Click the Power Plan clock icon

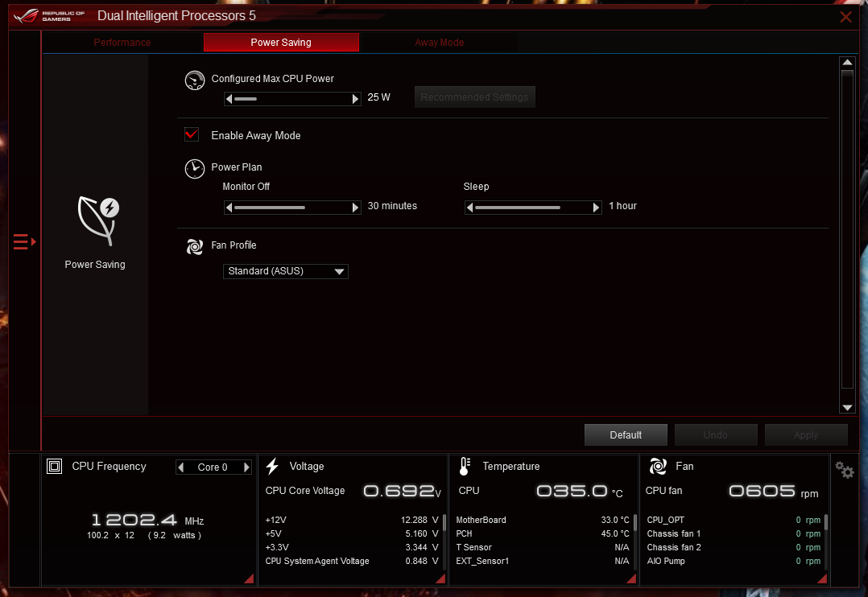point(194,169)
